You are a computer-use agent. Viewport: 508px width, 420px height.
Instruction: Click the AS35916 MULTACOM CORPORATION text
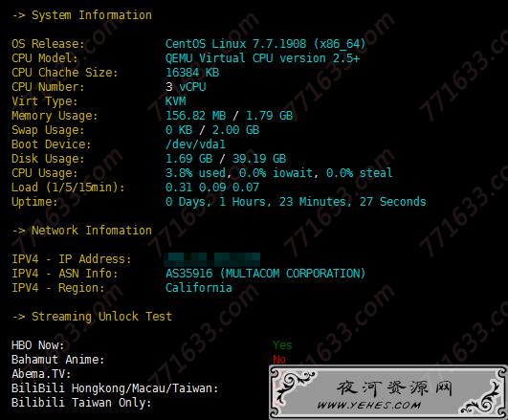[265, 274]
